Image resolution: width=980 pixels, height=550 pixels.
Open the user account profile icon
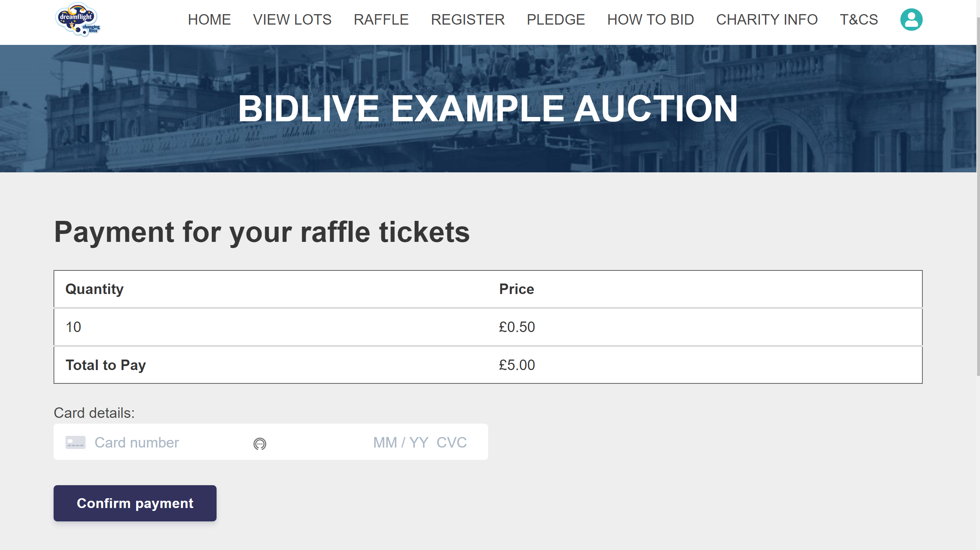(x=911, y=20)
